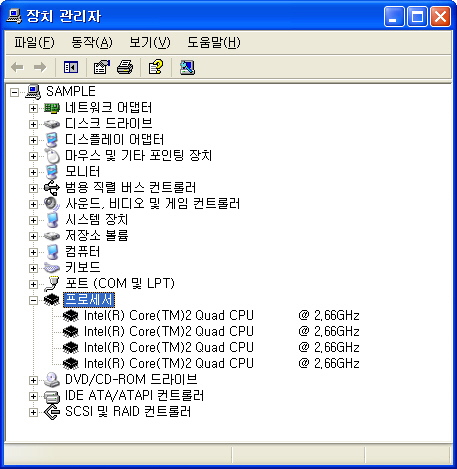Click Scan for hardware changes icon
The image size is (457, 469).
(187, 68)
